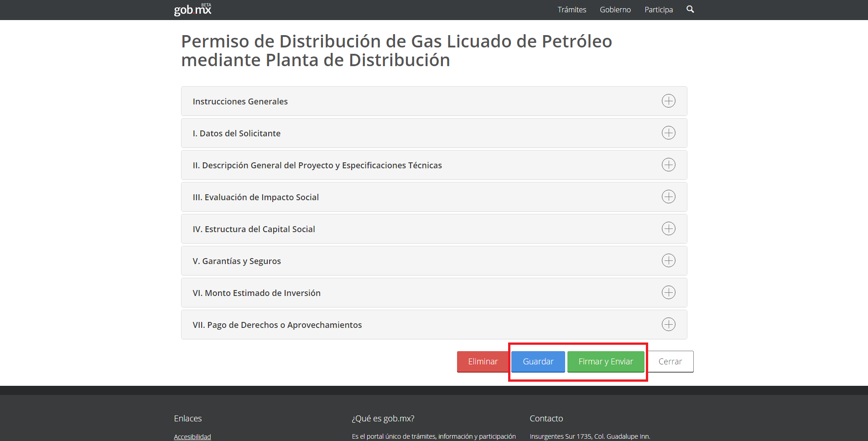Click the Contacto footer heading

(x=546, y=419)
